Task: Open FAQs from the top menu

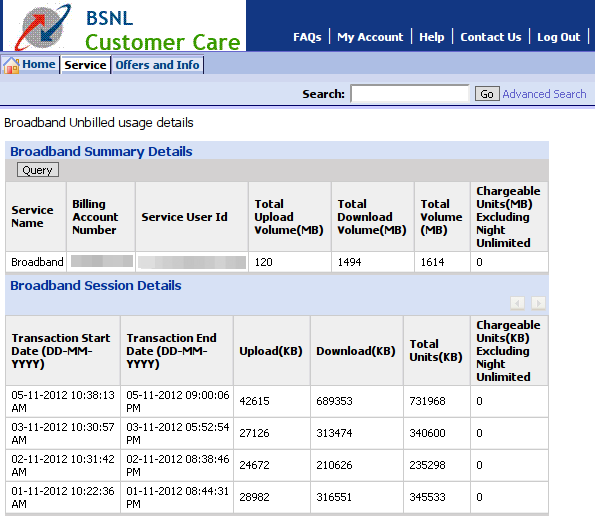Action: point(307,37)
